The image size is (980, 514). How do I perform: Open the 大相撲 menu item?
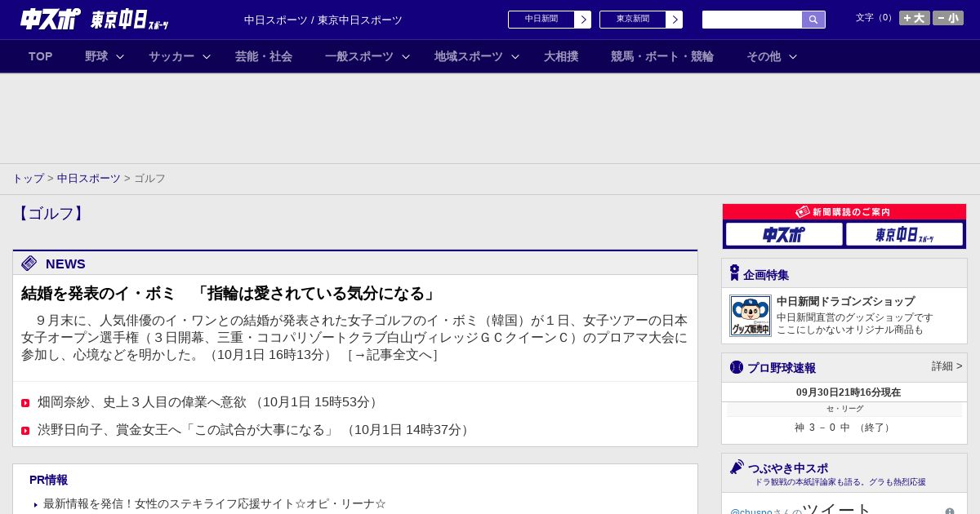coord(561,56)
